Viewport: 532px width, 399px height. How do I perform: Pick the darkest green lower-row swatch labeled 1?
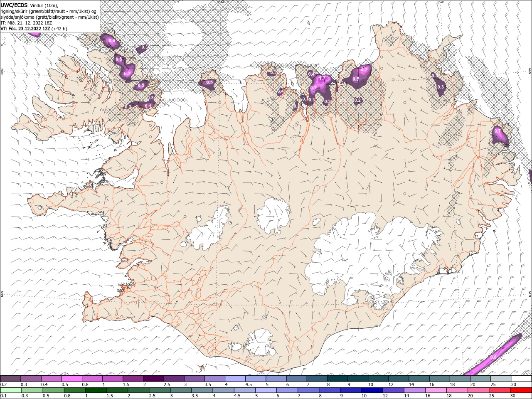tap(96, 390)
